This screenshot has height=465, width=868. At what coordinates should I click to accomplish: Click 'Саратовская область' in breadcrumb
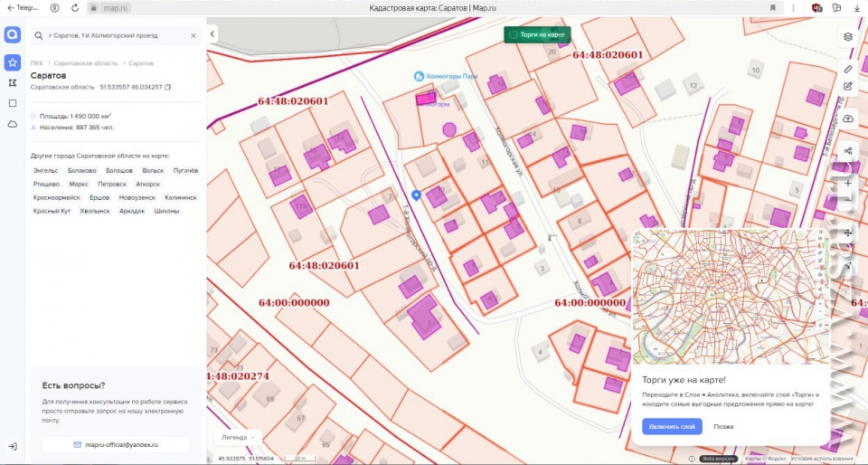[x=85, y=63]
